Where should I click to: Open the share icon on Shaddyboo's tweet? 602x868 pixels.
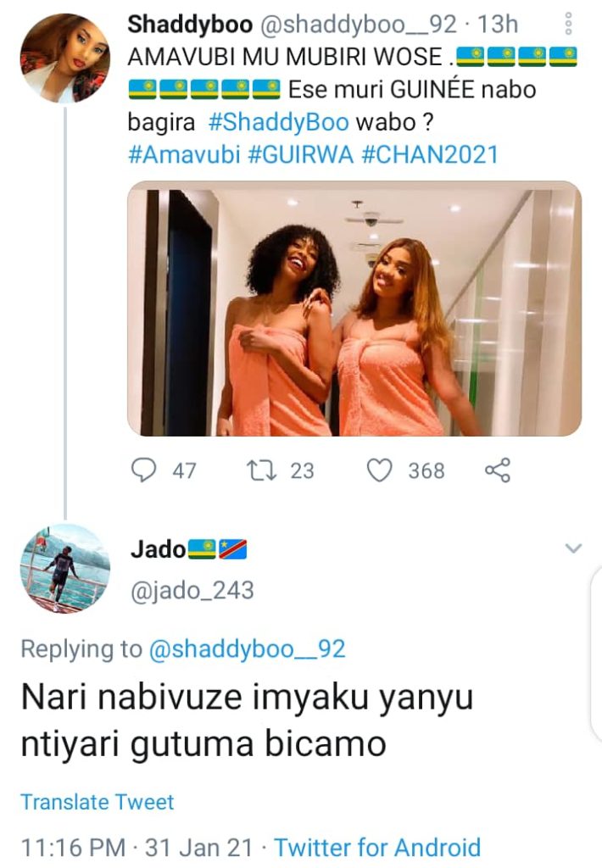pos(498,470)
